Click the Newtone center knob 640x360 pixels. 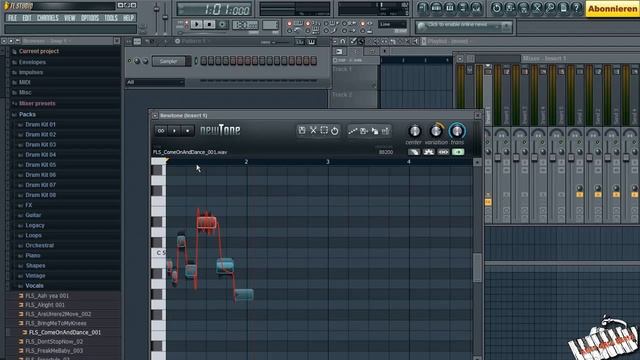414,131
